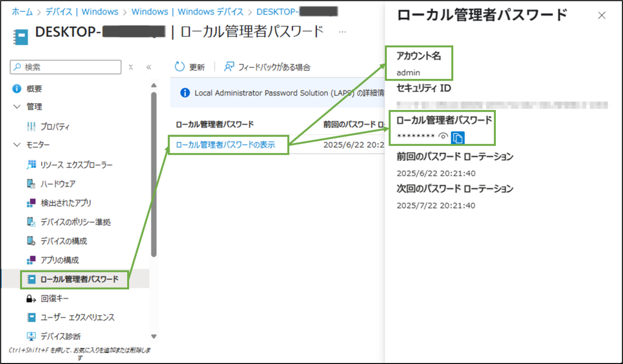
Task: Click the sidebar scroll down arrow
Action: click(x=153, y=336)
